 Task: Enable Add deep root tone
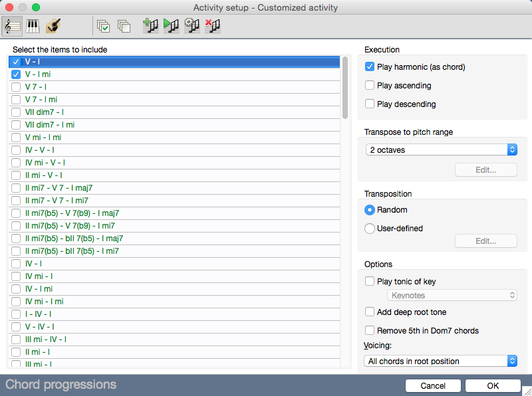[370, 312]
